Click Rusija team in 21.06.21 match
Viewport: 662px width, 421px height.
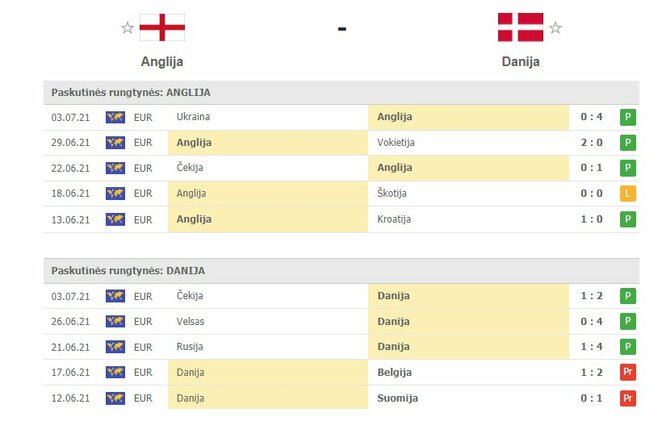click(x=190, y=347)
